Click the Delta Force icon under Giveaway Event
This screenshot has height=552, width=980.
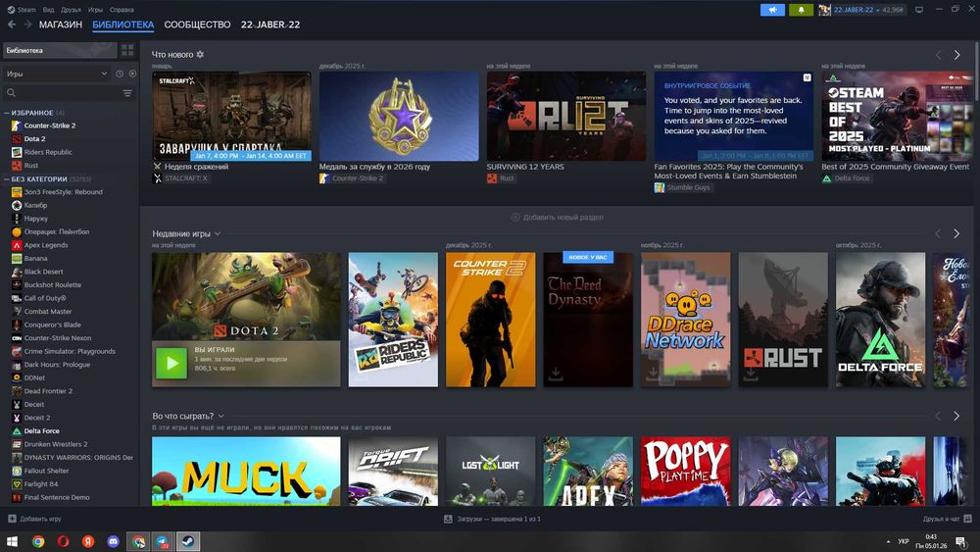point(827,178)
